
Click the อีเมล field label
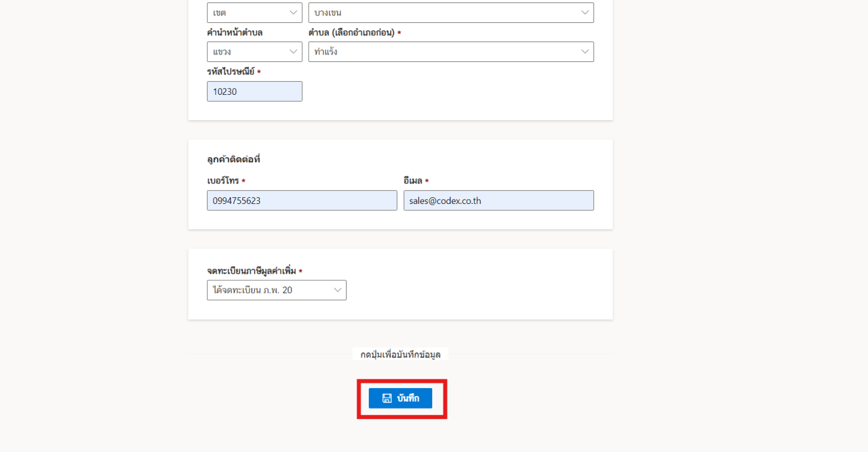tap(413, 181)
